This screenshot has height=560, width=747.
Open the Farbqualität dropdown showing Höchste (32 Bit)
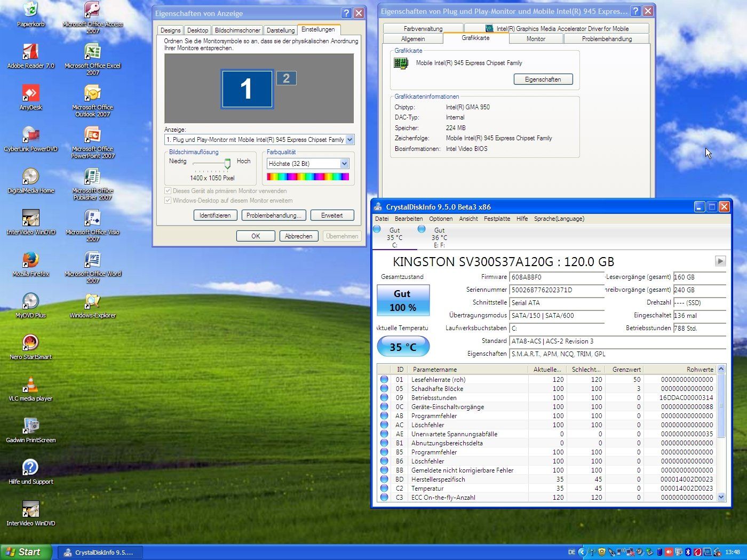point(344,164)
